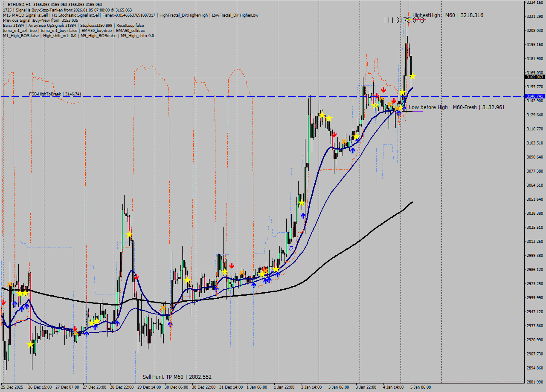Select the EMA50_buy:true indicator status text
546x392 pixels.
pos(96,30)
